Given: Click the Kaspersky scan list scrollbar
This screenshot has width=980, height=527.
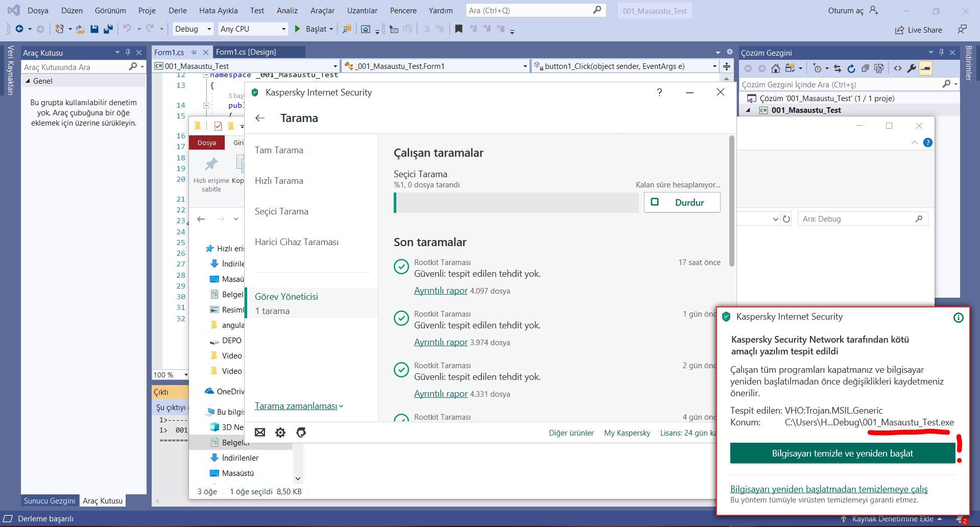Looking at the screenshot, I should pyautogui.click(x=732, y=201).
